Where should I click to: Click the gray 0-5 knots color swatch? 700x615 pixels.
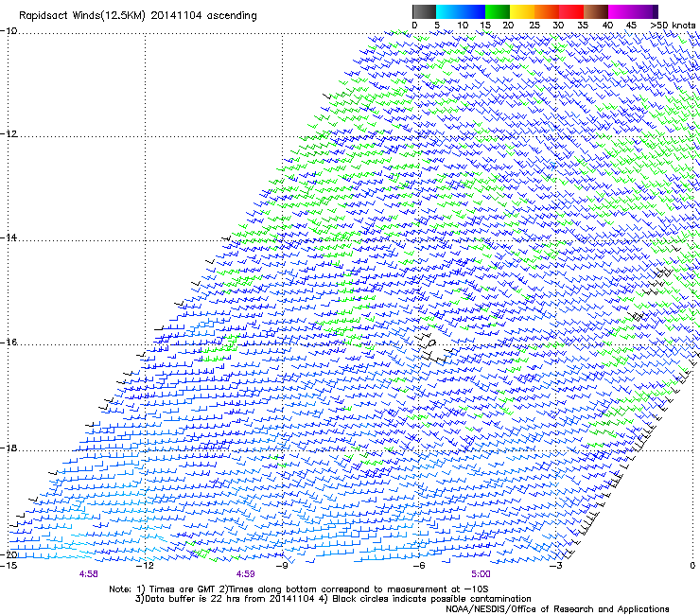pos(424,11)
